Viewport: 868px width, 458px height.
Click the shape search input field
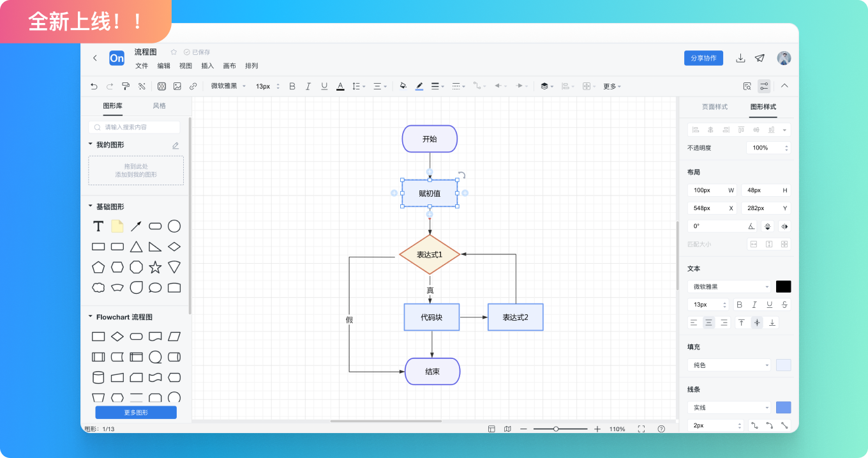click(134, 127)
